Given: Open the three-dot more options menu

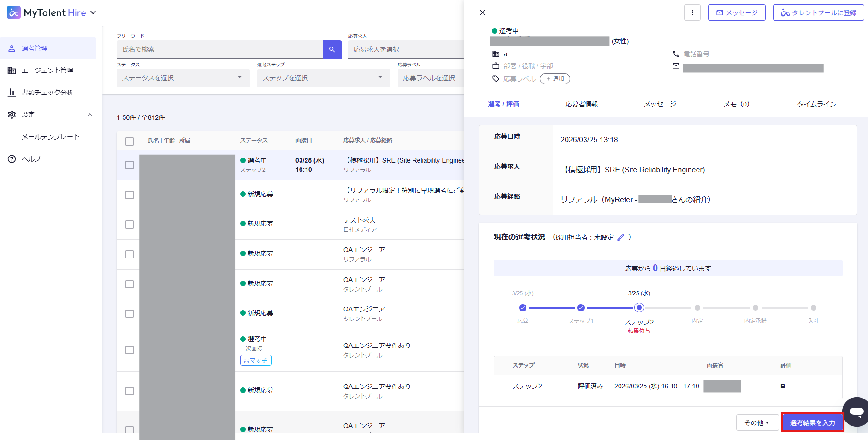Looking at the screenshot, I should click(x=692, y=13).
